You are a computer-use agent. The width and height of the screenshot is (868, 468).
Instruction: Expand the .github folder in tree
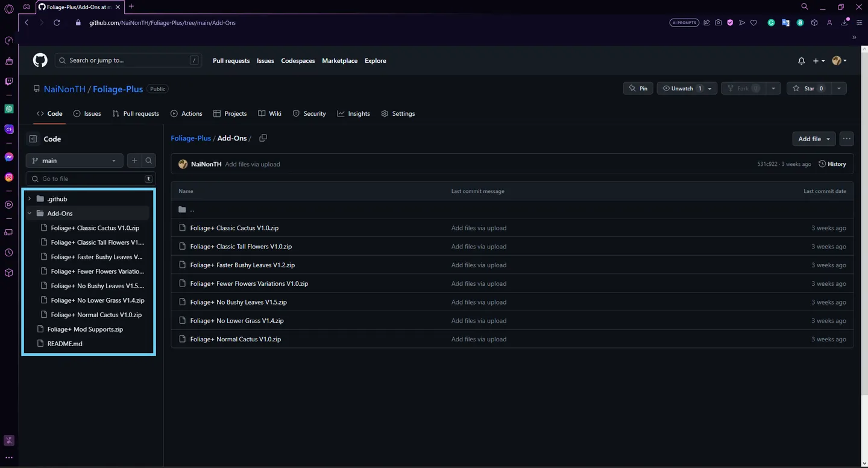click(30, 199)
